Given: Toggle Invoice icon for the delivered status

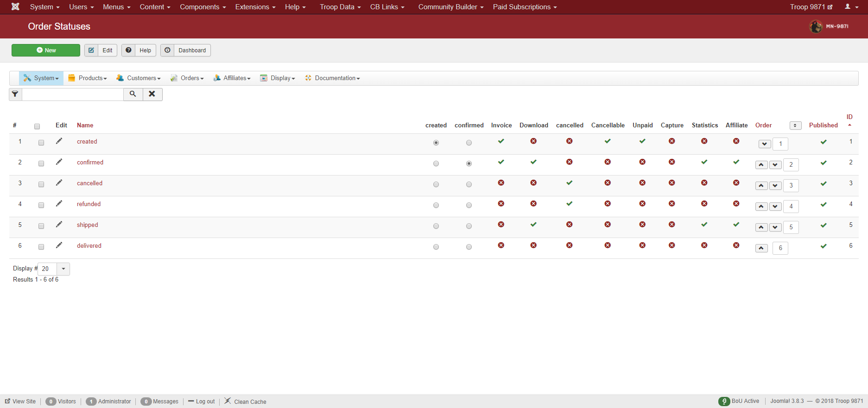Looking at the screenshot, I should pos(501,245).
